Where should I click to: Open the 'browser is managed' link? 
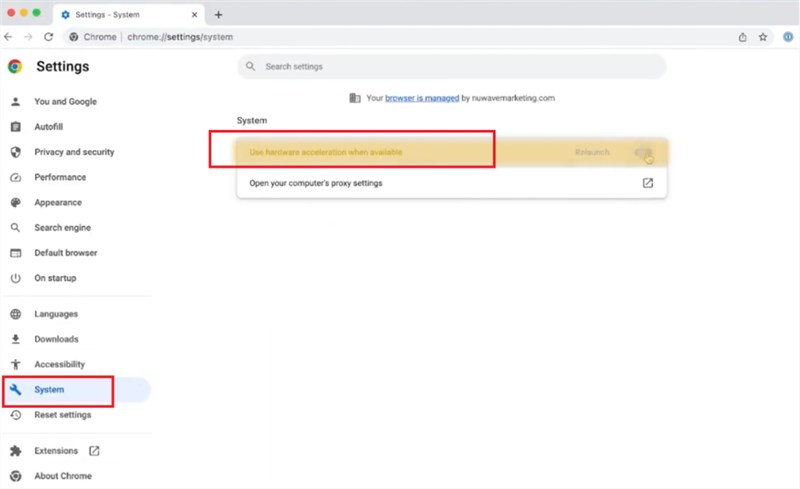[422, 98]
